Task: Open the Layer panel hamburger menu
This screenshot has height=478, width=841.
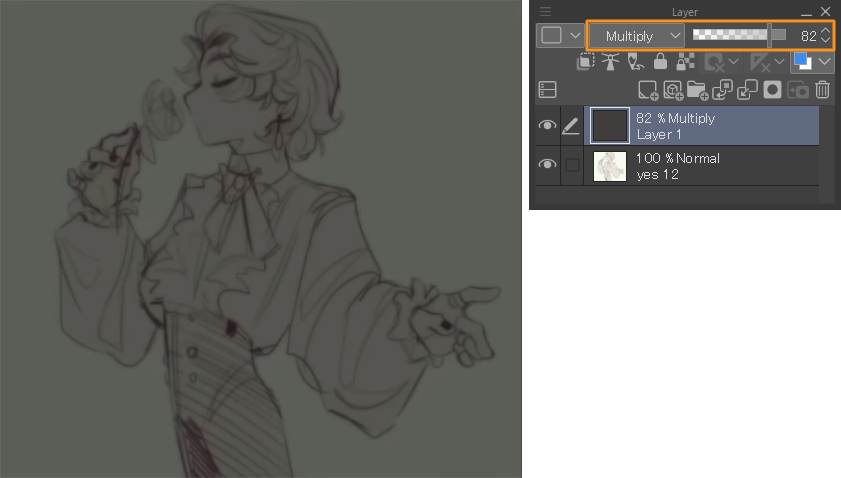Action: point(545,11)
